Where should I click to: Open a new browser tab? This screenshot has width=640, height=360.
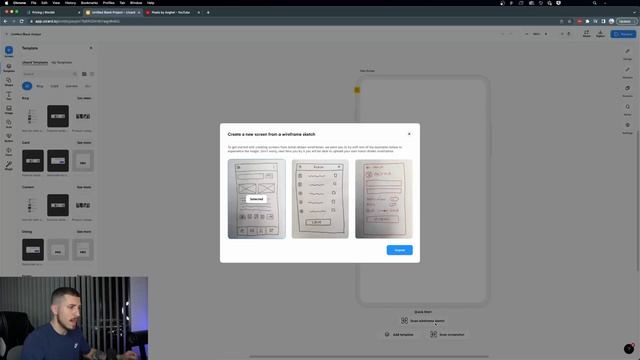(x=208, y=12)
